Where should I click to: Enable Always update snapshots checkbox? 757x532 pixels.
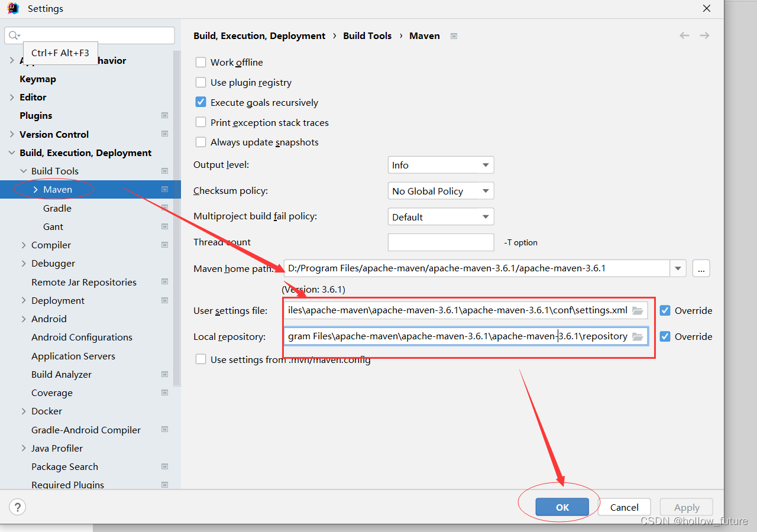(201, 142)
